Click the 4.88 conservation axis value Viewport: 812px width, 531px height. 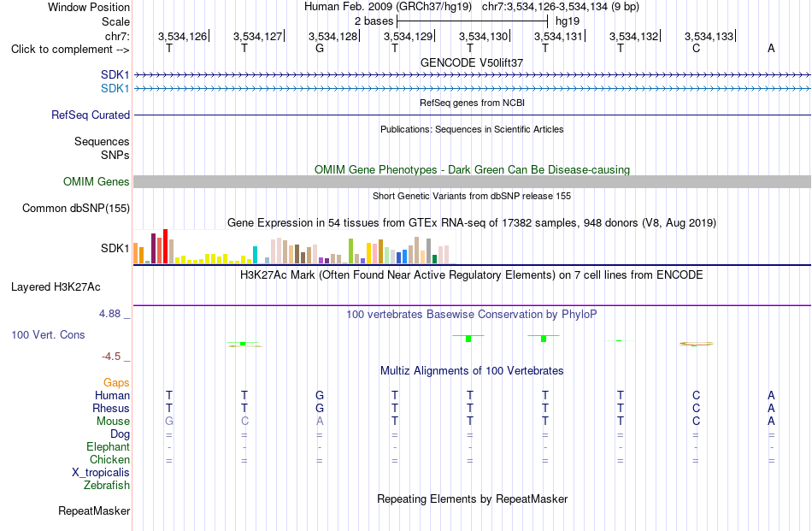(x=109, y=314)
